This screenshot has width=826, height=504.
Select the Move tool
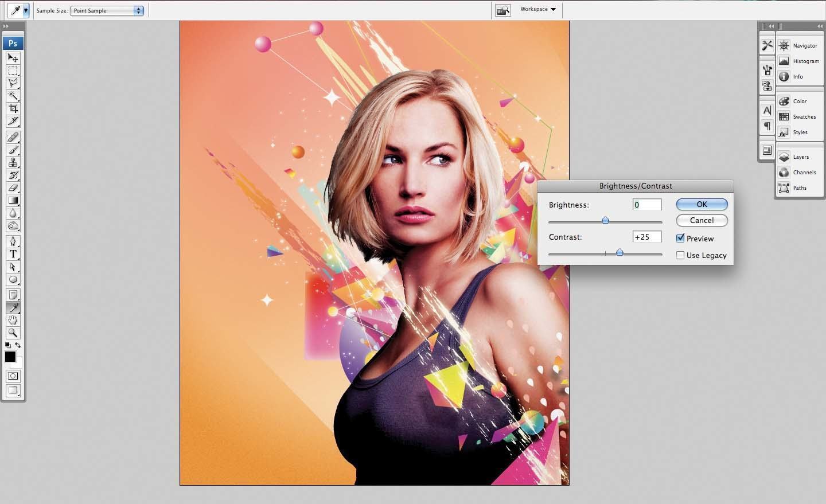point(13,58)
